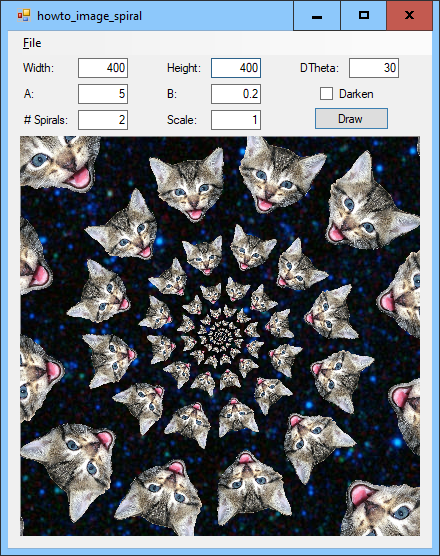Click the Draw button

tap(351, 118)
